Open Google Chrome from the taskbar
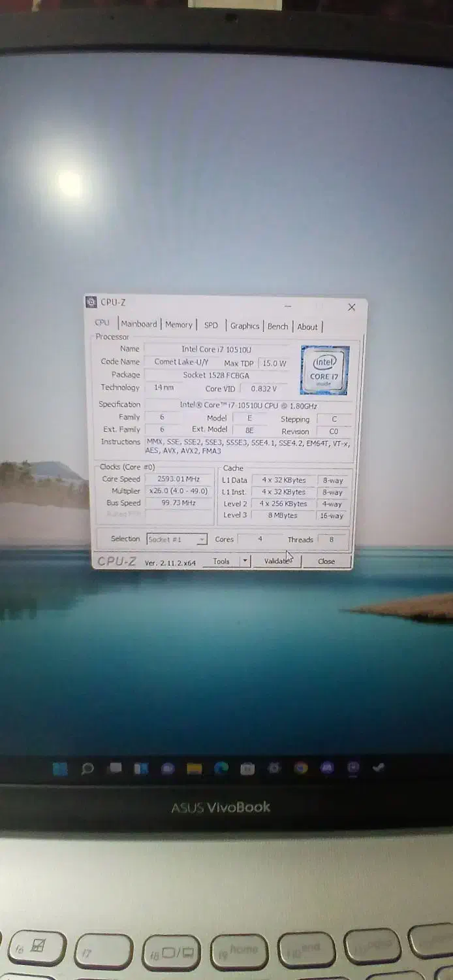Viewport: 453px width, 980px height. (x=300, y=768)
